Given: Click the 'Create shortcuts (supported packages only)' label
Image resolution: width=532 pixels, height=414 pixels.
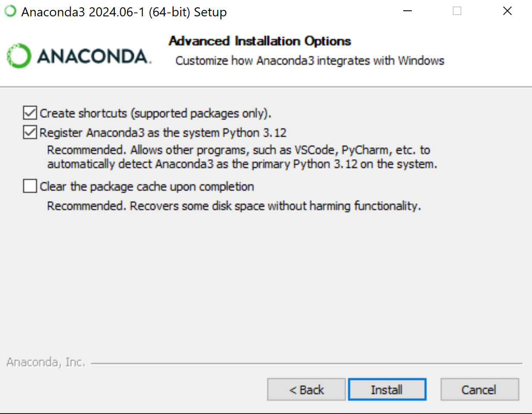Looking at the screenshot, I should click(156, 113).
